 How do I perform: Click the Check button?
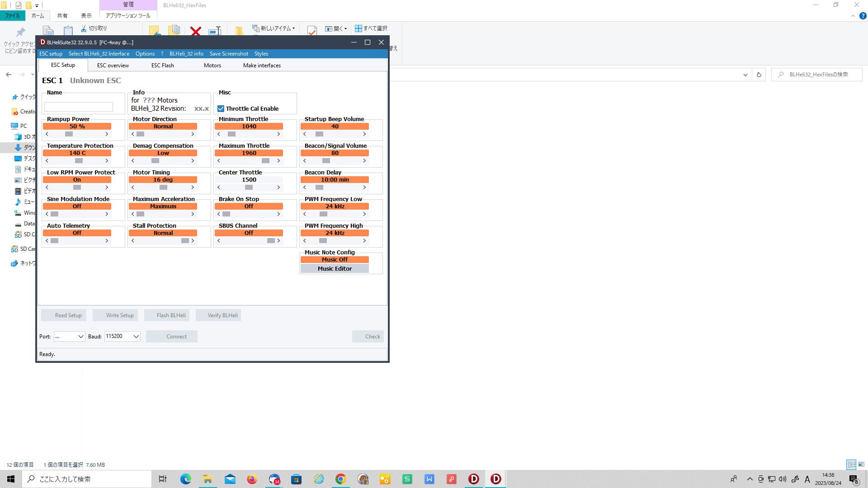[368, 337]
